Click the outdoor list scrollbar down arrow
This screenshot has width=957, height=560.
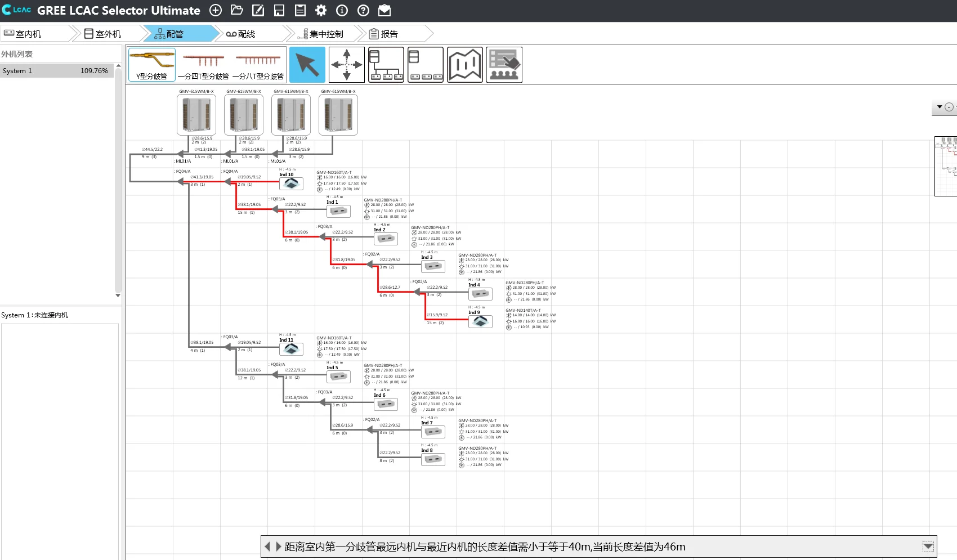coord(118,295)
